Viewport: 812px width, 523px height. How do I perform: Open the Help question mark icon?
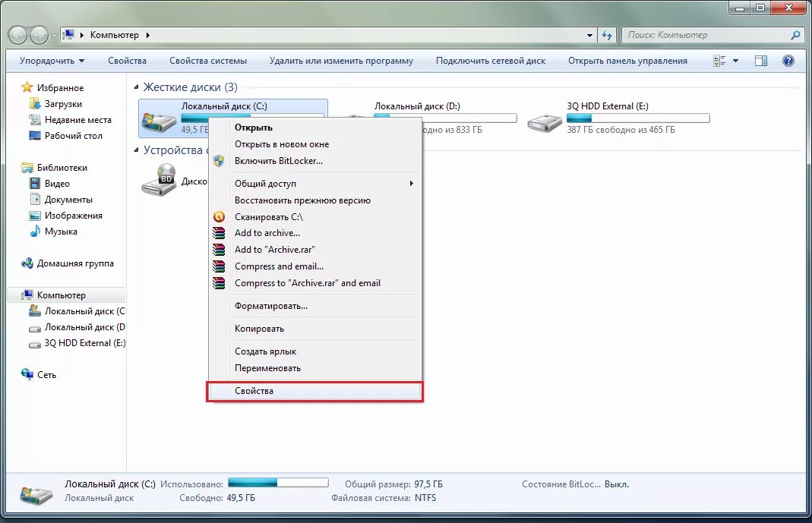click(788, 61)
